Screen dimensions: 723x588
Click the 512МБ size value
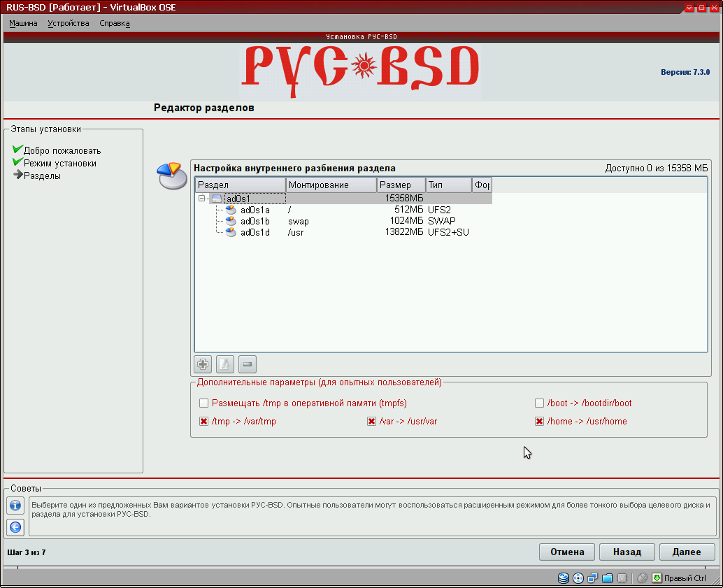(x=408, y=210)
